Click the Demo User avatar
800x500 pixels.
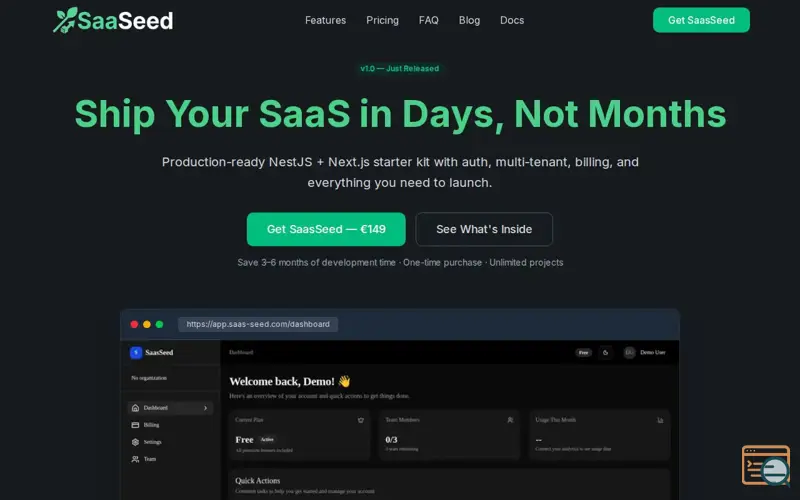coord(630,353)
